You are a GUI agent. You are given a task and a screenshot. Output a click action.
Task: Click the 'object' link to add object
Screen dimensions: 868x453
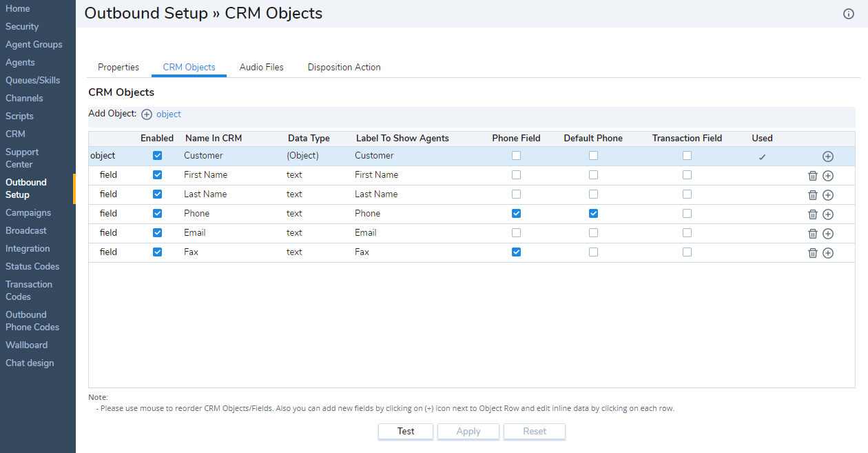click(x=169, y=114)
